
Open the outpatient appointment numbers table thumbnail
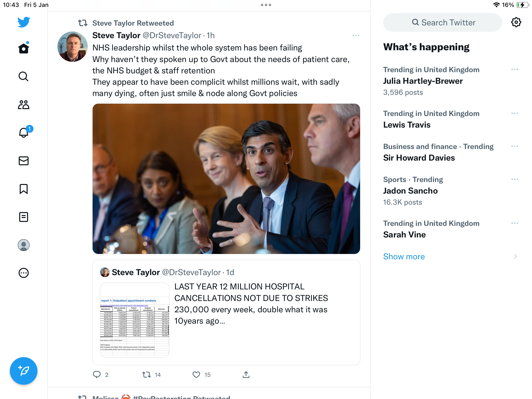pos(134,320)
